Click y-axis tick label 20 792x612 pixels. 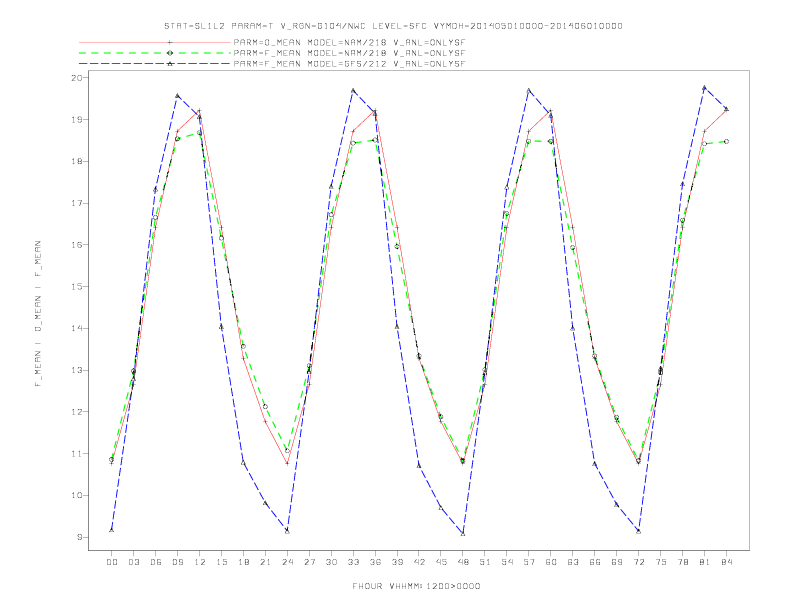(77, 78)
